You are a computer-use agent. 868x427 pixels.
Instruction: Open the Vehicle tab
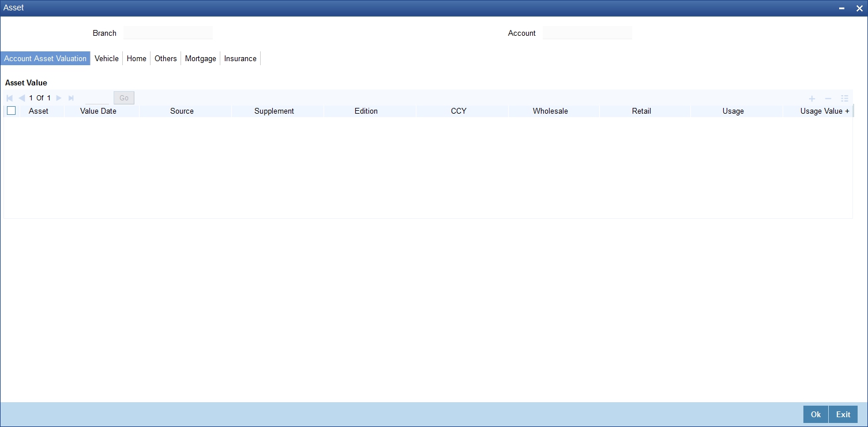(107, 58)
